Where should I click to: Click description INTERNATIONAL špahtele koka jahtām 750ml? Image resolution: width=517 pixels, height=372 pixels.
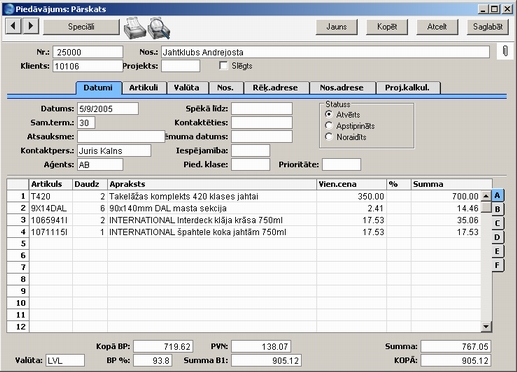tap(198, 232)
